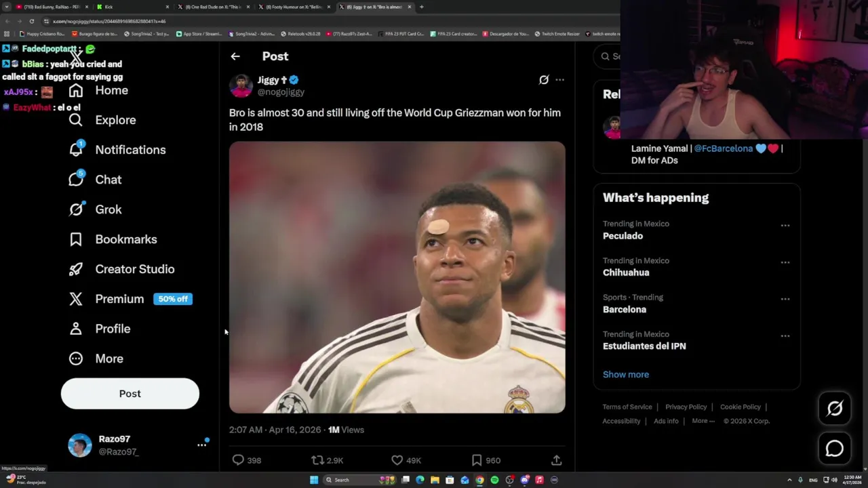
Task: Open Explore search icon in sidebar
Action: 76,120
